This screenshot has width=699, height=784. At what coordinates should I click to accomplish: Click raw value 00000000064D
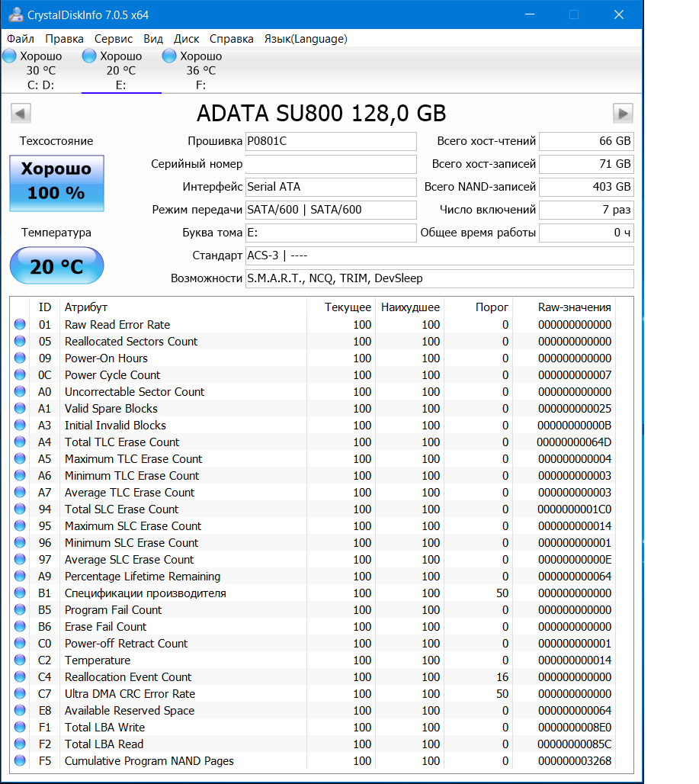pyautogui.click(x=574, y=442)
